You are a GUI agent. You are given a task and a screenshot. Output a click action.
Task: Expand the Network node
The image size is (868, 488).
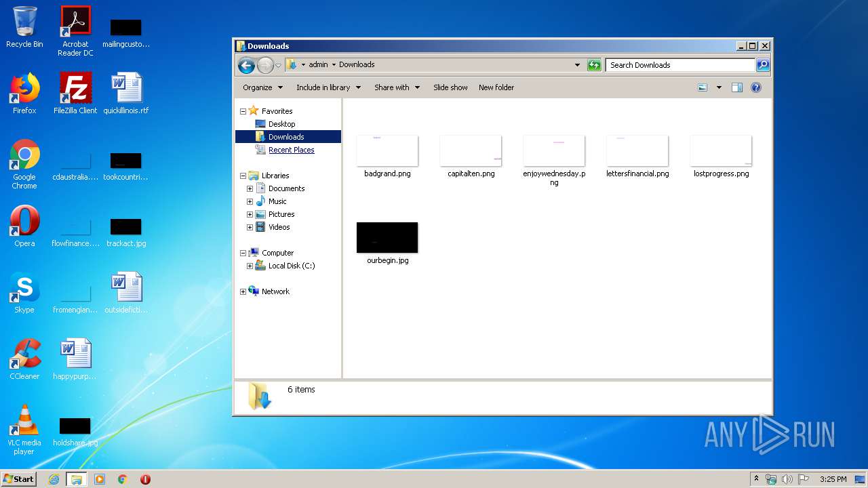243,291
